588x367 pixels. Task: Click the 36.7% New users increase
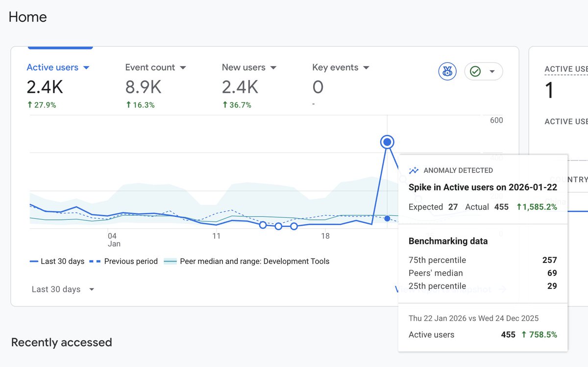pos(237,105)
